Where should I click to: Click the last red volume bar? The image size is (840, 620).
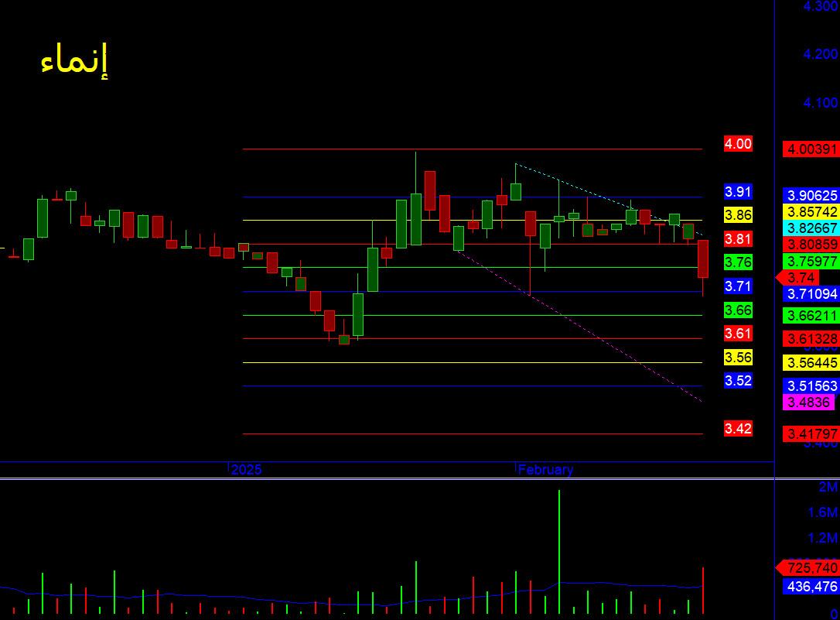click(703, 591)
